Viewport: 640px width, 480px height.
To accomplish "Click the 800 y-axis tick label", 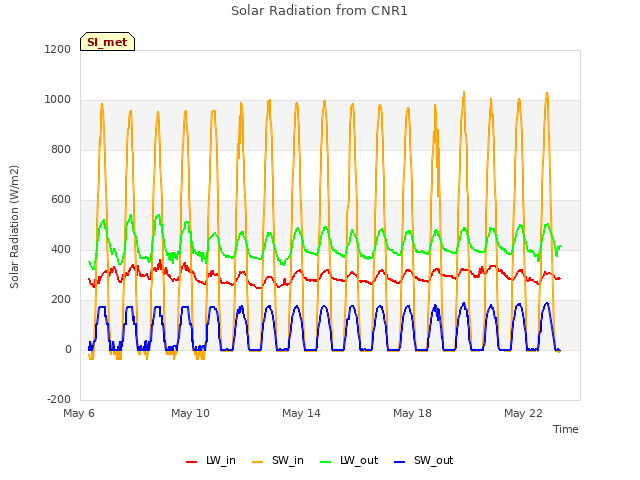I will [x=61, y=149].
